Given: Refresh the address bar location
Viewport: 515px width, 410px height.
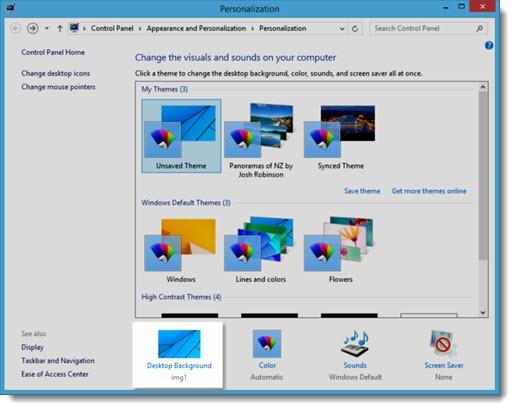Looking at the screenshot, I should tap(355, 29).
